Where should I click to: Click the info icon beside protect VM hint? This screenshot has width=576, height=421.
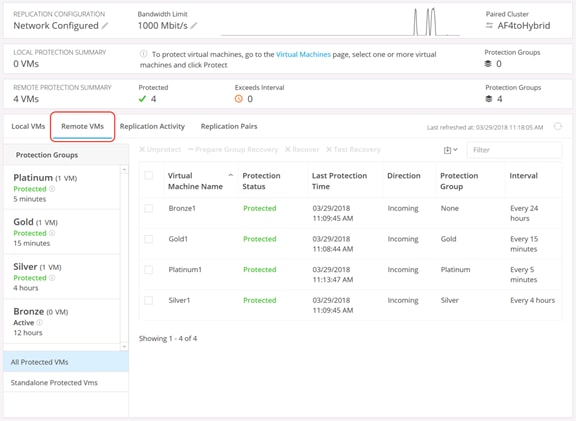(x=144, y=54)
